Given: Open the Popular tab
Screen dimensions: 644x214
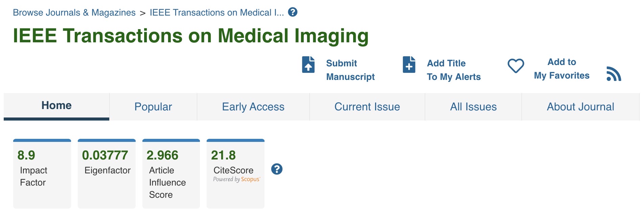Looking at the screenshot, I should pyautogui.click(x=153, y=107).
